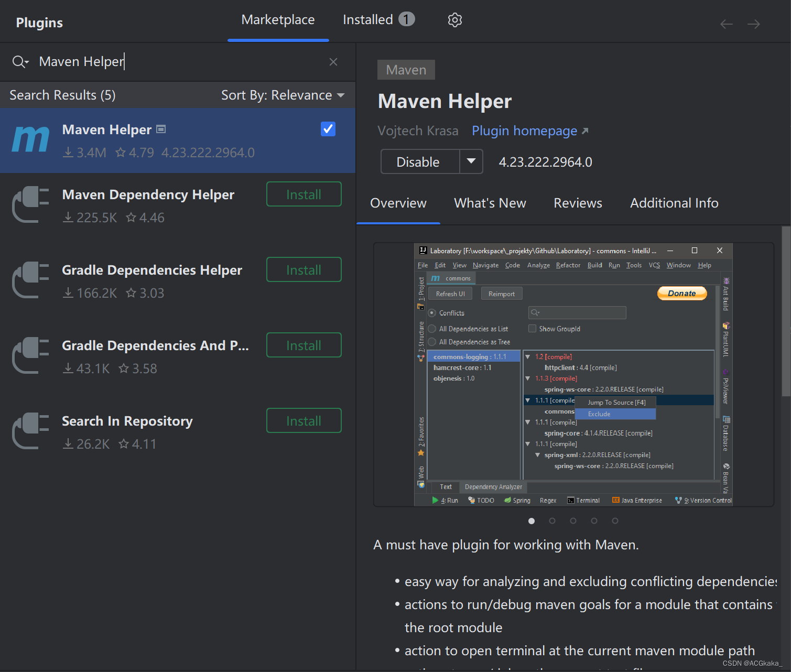Install Gradle Dependencies Helper plugin
The height and width of the screenshot is (672, 791).
pos(304,270)
